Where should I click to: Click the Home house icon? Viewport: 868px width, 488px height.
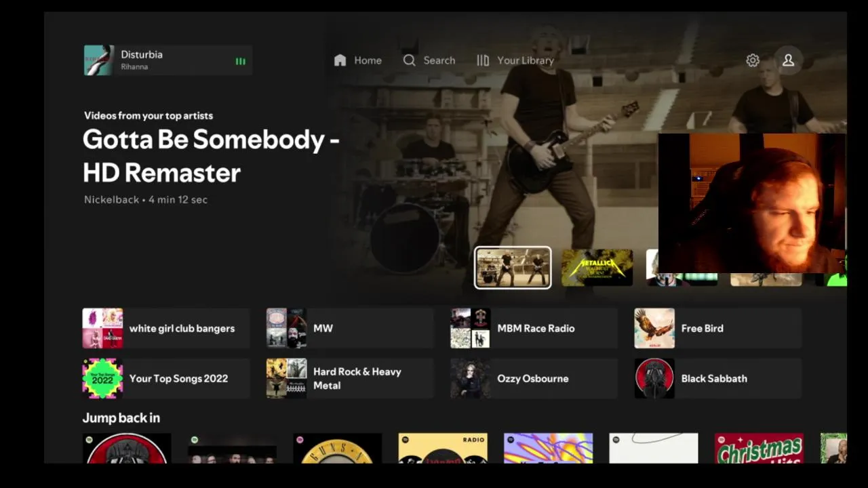tap(340, 60)
